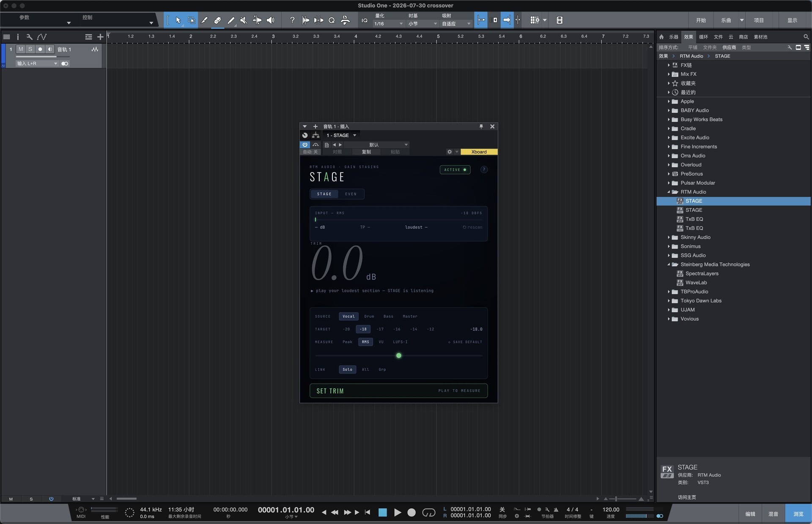Screen dimensions: 812x524
Task: Click the routing icon in plugin header
Action: pyautogui.click(x=315, y=135)
